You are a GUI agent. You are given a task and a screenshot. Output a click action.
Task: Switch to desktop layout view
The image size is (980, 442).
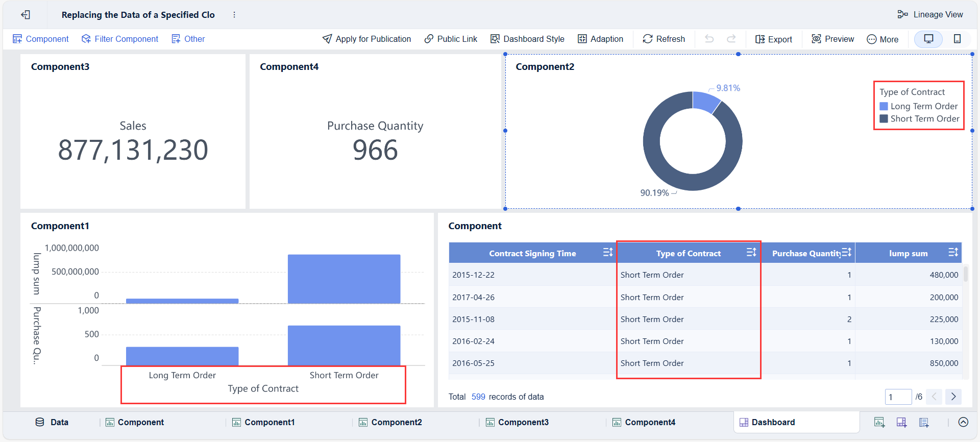pos(928,39)
